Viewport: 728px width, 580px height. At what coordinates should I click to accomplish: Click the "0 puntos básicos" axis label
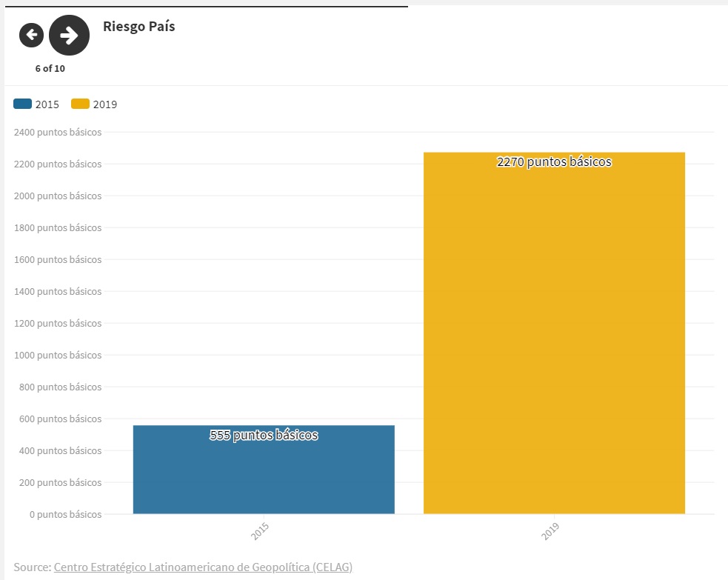tap(66, 514)
